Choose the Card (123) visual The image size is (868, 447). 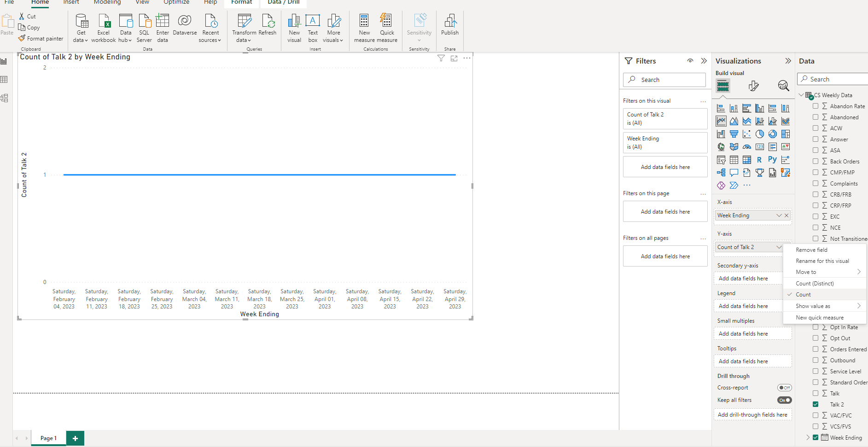(760, 147)
